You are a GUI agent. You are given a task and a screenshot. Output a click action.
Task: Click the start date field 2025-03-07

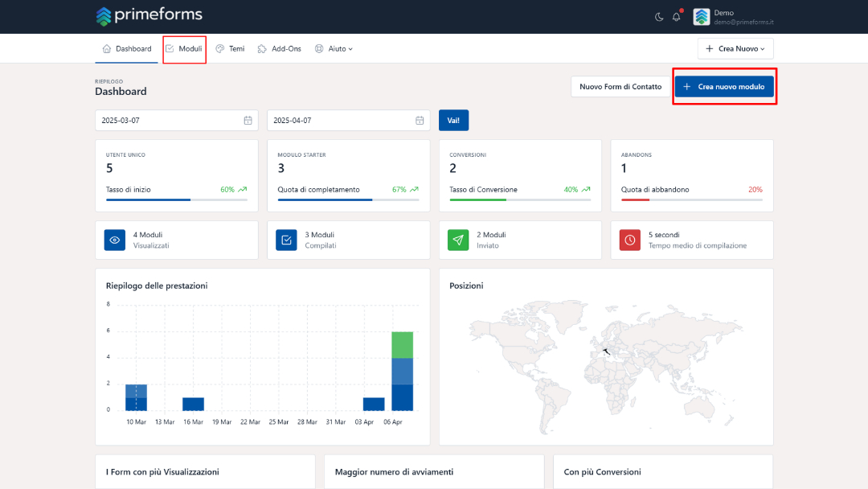point(177,120)
